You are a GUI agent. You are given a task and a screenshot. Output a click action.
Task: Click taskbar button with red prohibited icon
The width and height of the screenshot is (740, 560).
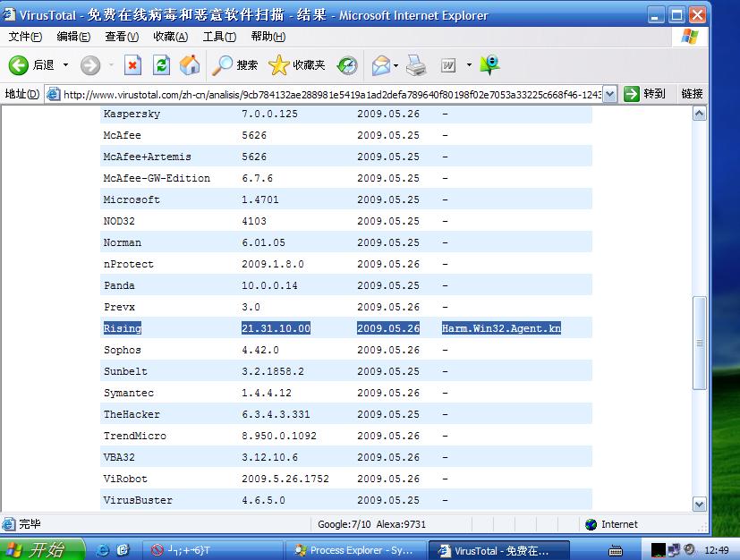coord(212,550)
